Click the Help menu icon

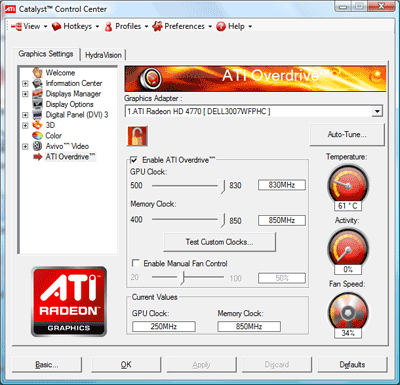pyautogui.click(x=221, y=26)
